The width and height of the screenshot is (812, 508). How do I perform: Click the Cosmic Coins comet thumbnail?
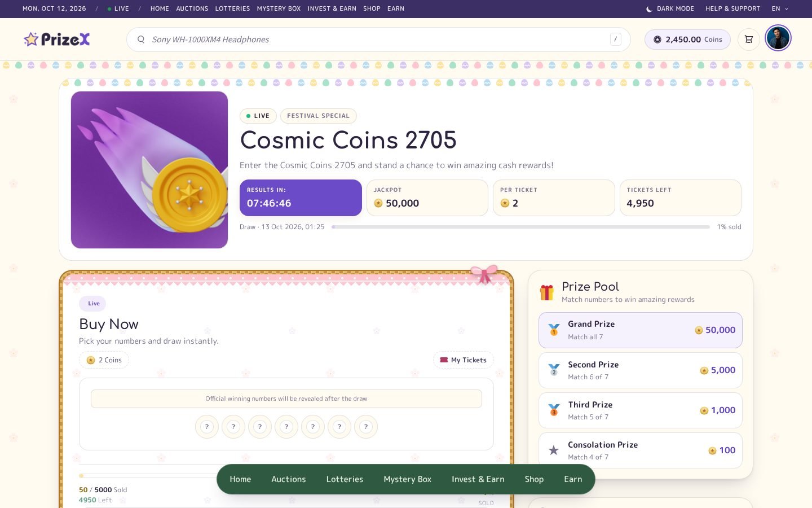(x=149, y=170)
